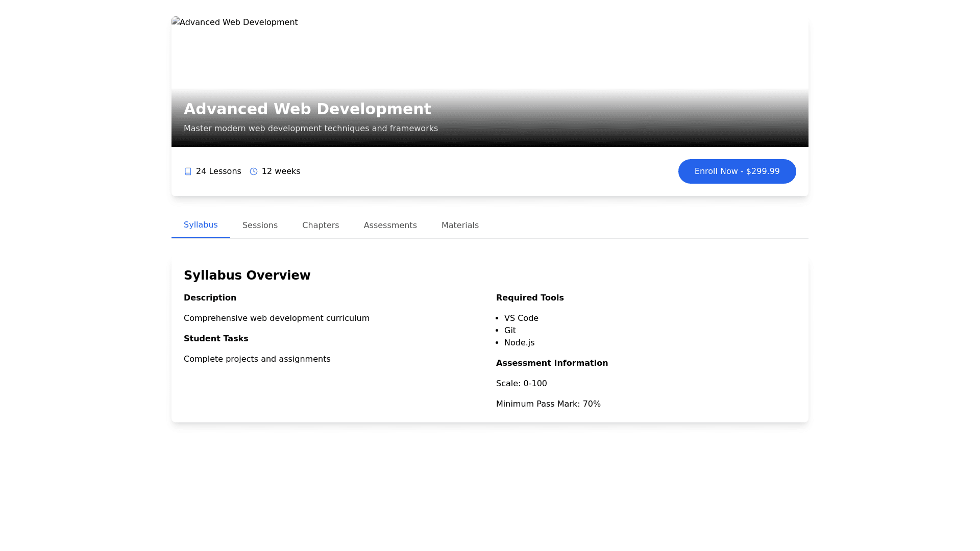Click the Minimum Pass Mark text

548,404
